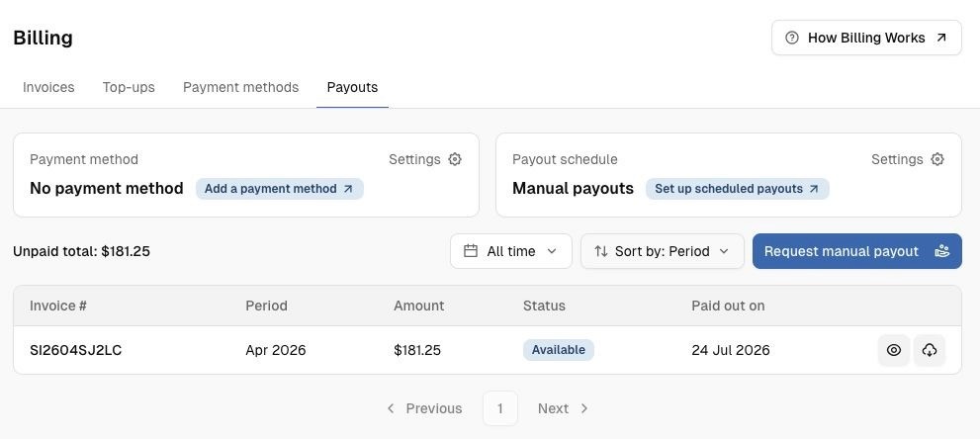Download invoice SI2604SJ2LC via the cloud icon
Screen dimensions: 980x439
click(x=930, y=350)
